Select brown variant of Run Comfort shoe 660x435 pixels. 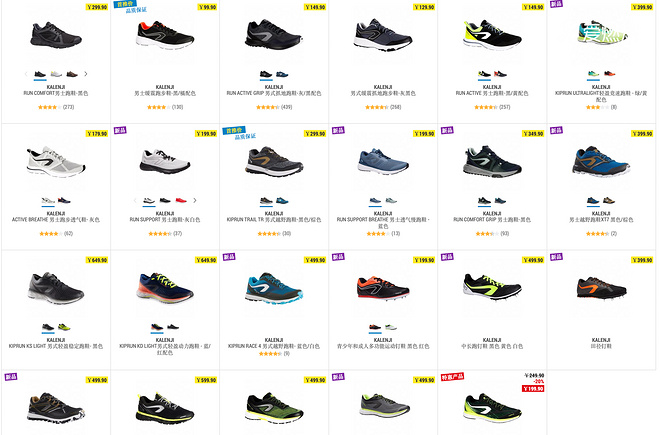72,74
